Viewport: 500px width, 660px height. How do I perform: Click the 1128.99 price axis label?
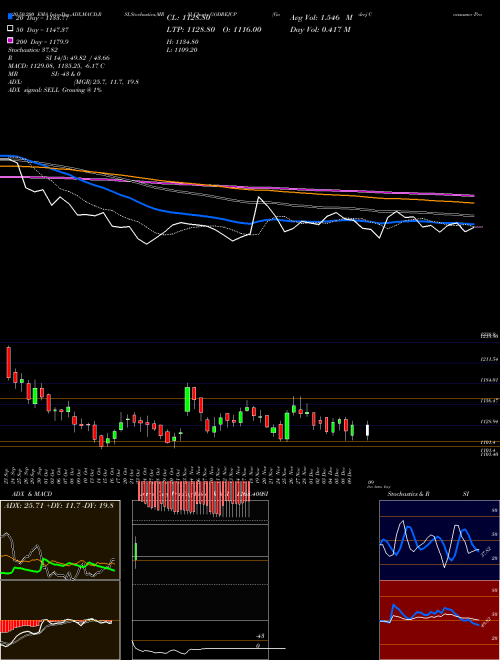pos(489,421)
